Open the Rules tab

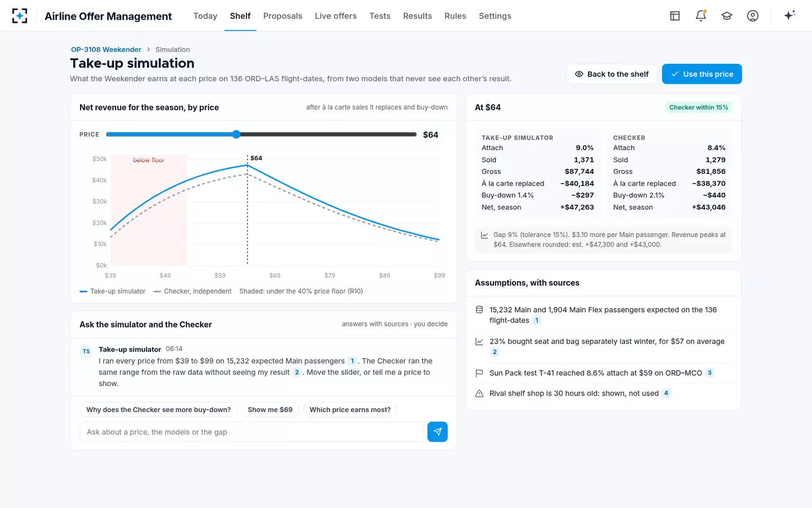[455, 16]
